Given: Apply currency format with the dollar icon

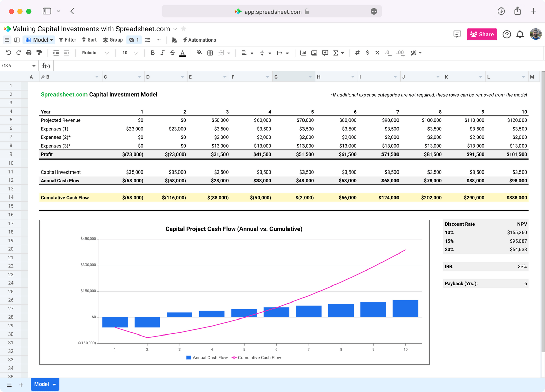Looking at the screenshot, I should click(367, 53).
